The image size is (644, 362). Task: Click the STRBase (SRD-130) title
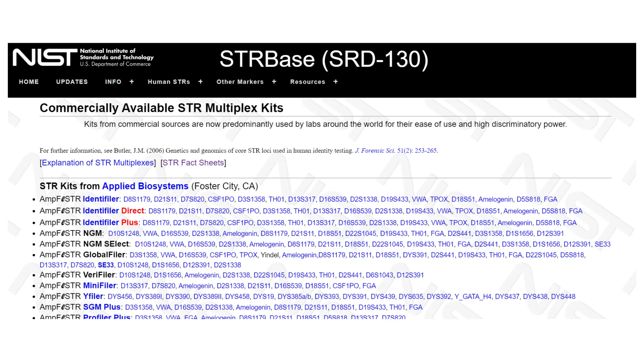coord(324,59)
